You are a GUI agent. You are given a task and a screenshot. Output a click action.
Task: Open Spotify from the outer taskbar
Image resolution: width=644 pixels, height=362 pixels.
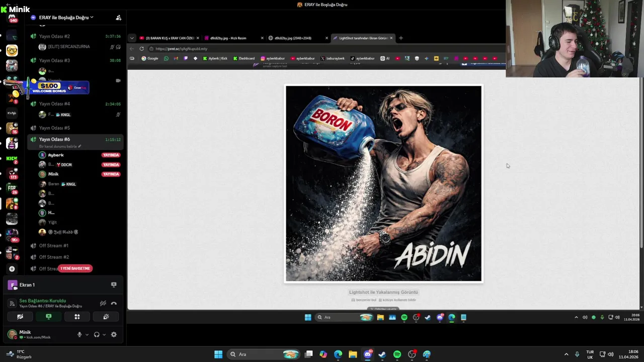[x=397, y=354]
